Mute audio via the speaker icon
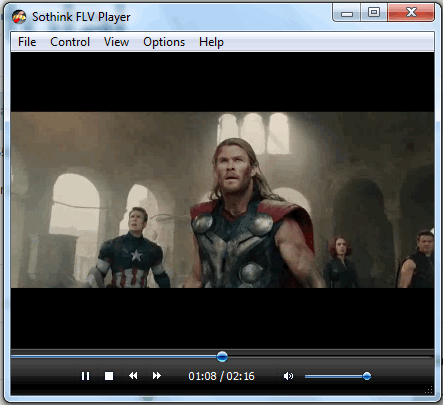 coord(288,376)
